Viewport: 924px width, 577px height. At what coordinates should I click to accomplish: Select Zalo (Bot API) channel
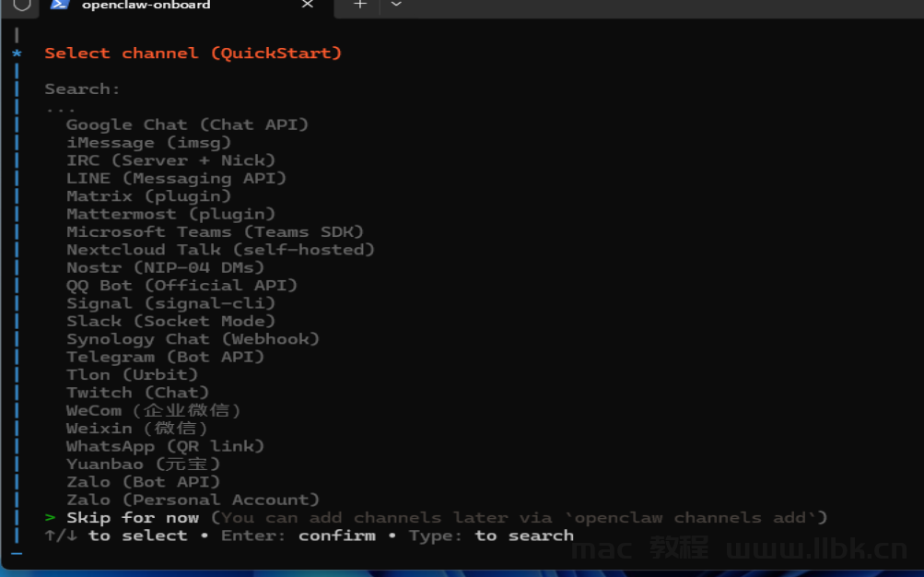[143, 482]
